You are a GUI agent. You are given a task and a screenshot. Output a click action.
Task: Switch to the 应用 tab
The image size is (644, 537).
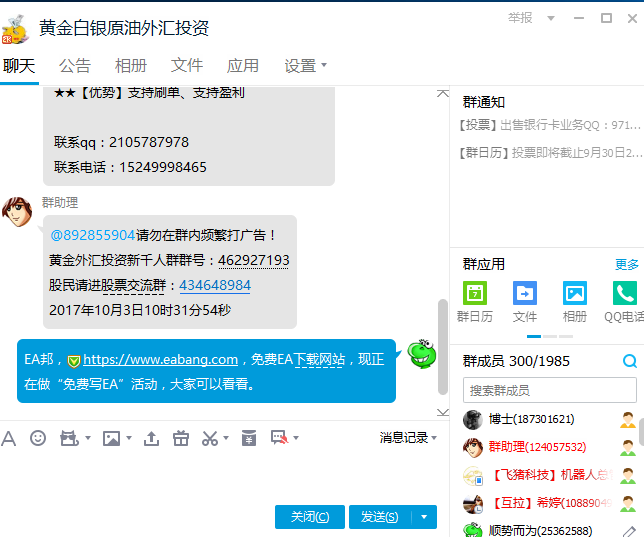pos(243,66)
